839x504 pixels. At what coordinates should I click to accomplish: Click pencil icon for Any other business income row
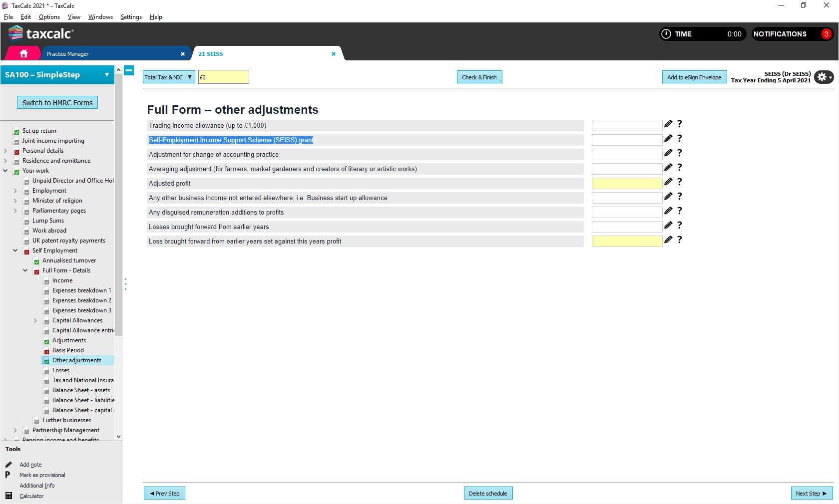point(668,196)
